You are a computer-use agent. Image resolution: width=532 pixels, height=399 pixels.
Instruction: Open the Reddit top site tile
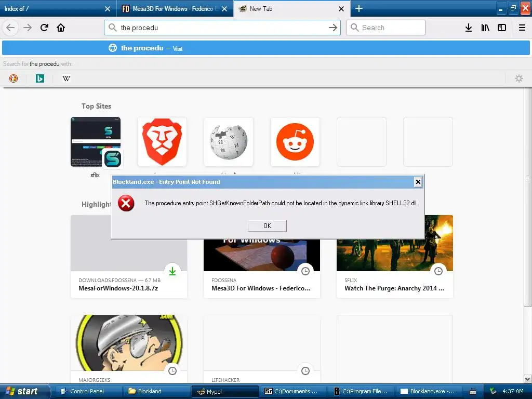click(x=295, y=142)
